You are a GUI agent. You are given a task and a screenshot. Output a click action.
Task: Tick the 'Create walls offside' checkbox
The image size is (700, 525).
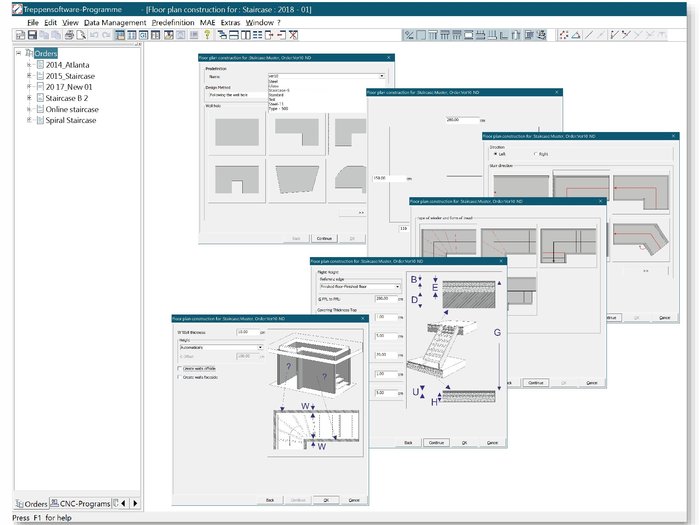pyautogui.click(x=179, y=368)
